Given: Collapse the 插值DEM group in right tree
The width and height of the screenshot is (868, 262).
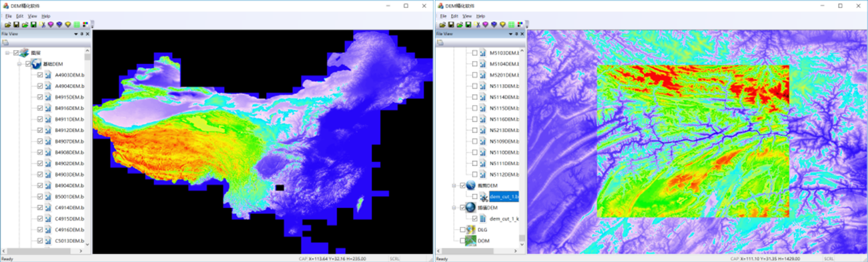Looking at the screenshot, I should 454,207.
